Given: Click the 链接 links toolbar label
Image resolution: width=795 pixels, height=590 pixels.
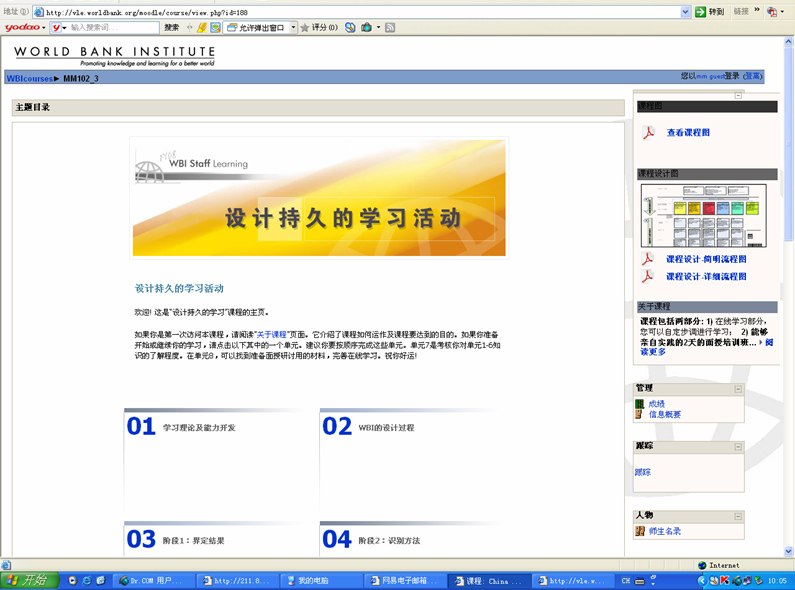Looking at the screenshot, I should [741, 12].
